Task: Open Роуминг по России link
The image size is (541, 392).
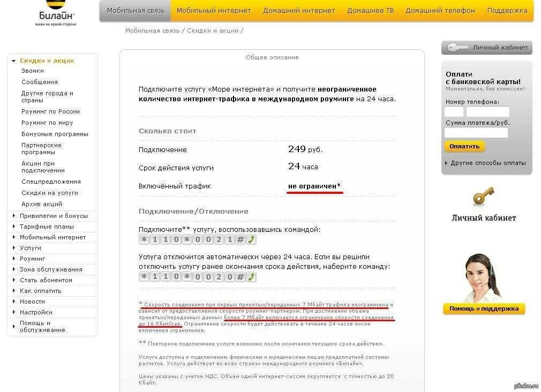Action: pyautogui.click(x=50, y=111)
